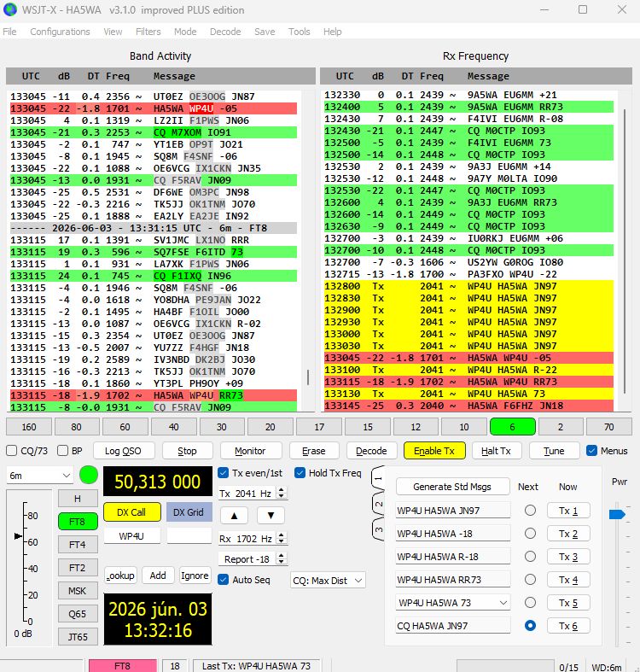Image resolution: width=640 pixels, height=672 pixels.
Task: Click the Tune button
Action: [x=554, y=451]
